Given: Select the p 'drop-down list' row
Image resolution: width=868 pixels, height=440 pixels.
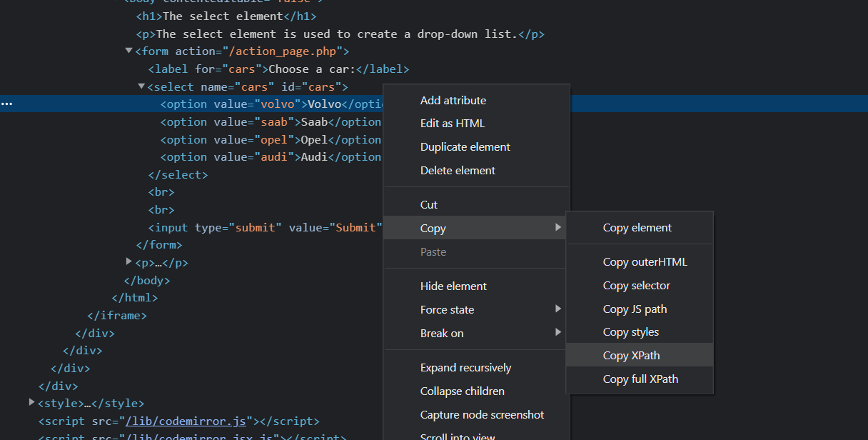Looking at the screenshot, I should click(x=340, y=34).
